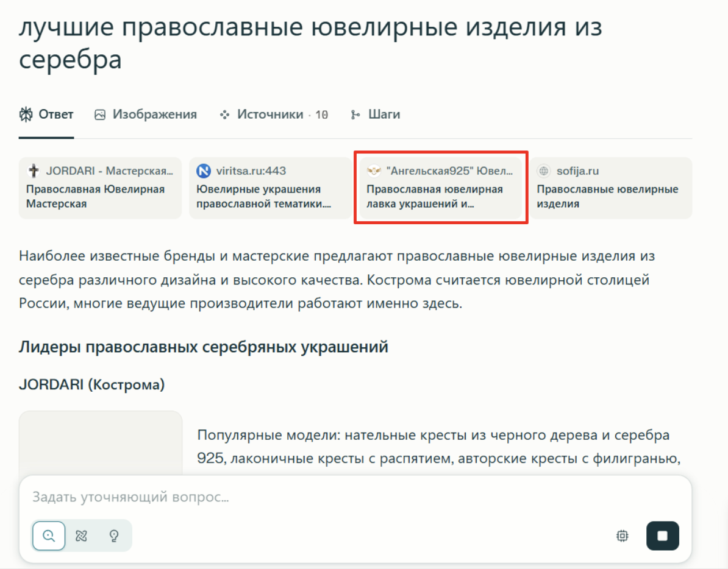Switch to Research mode icon
The image size is (728, 569).
[81, 536]
